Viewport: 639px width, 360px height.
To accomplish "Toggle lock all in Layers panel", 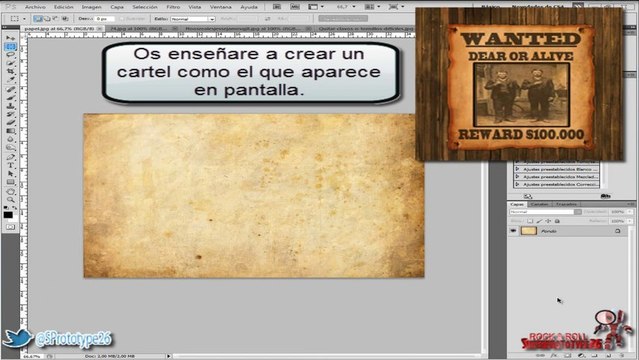I will [557, 221].
